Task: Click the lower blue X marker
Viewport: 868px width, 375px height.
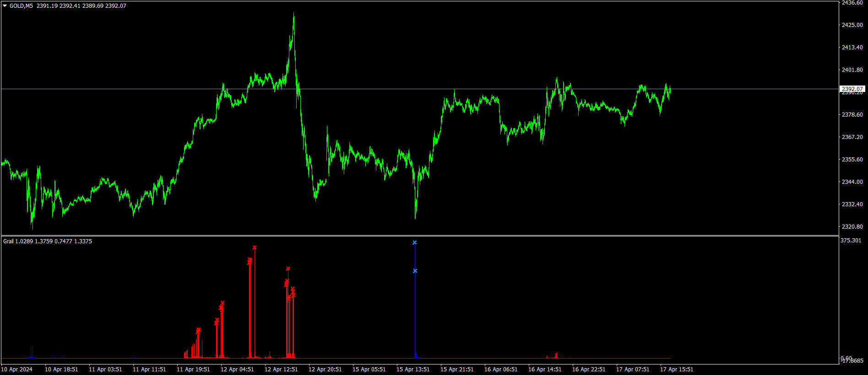Action: pyautogui.click(x=415, y=271)
